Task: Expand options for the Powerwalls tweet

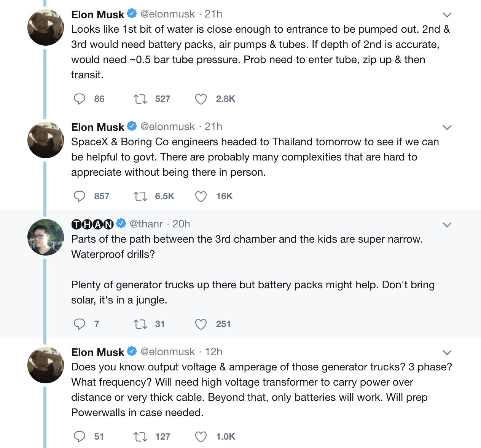Action: pos(447,353)
